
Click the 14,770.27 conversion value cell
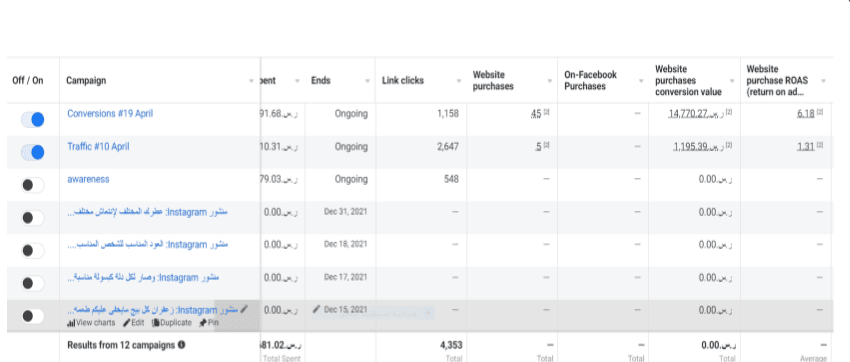pyautogui.click(x=701, y=114)
